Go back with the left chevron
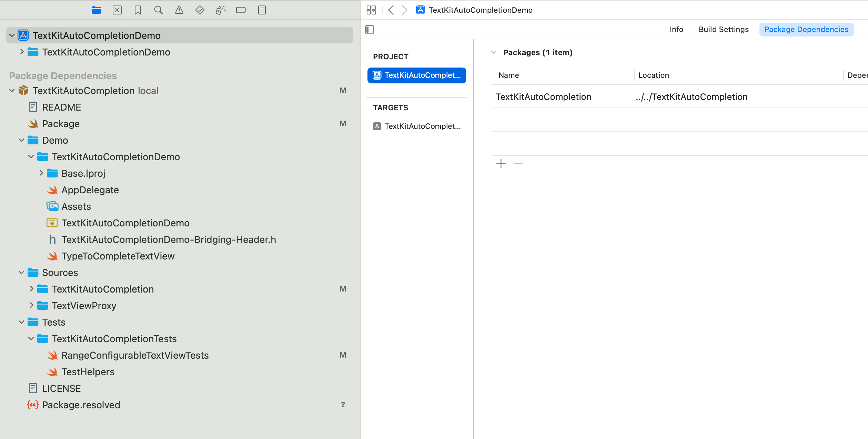Screen dimensions: 868x439 pyautogui.click(x=391, y=10)
